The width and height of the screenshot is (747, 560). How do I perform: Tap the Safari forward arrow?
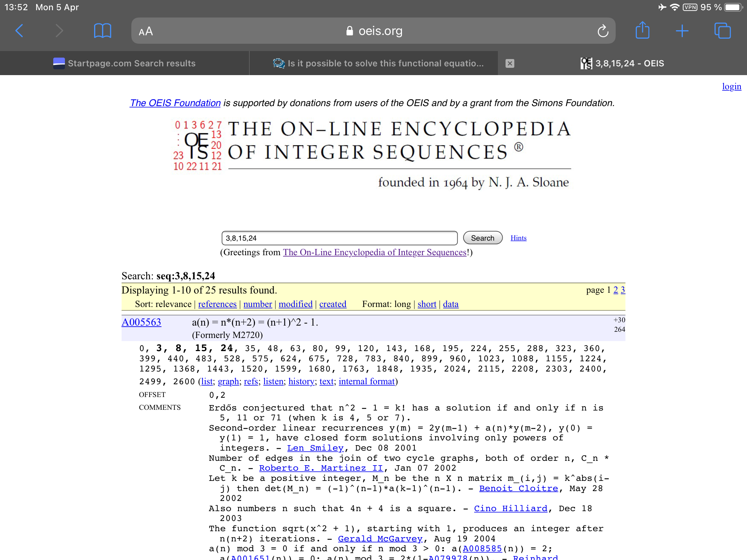click(59, 31)
